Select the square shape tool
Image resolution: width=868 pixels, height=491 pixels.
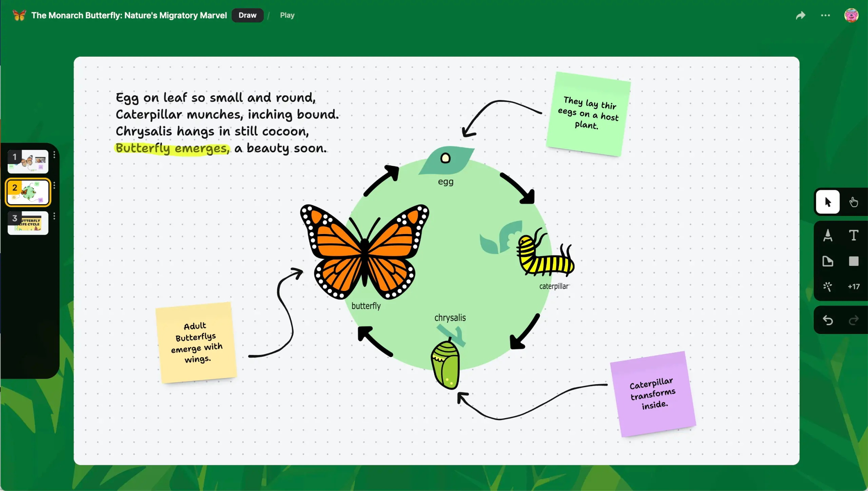coord(853,261)
